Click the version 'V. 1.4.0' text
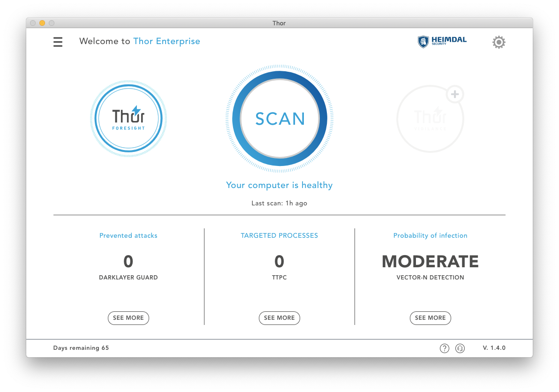Screen dimensions: 559x392 [x=494, y=348]
